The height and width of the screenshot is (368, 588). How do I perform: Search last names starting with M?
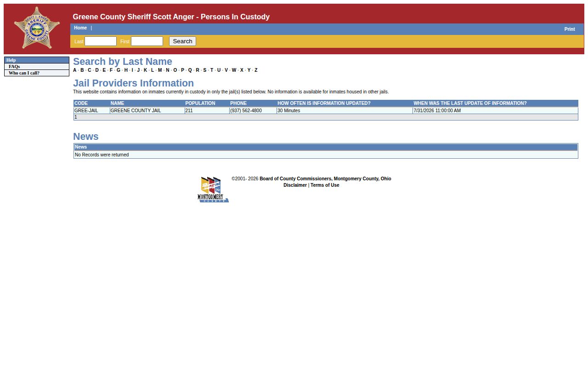(160, 70)
